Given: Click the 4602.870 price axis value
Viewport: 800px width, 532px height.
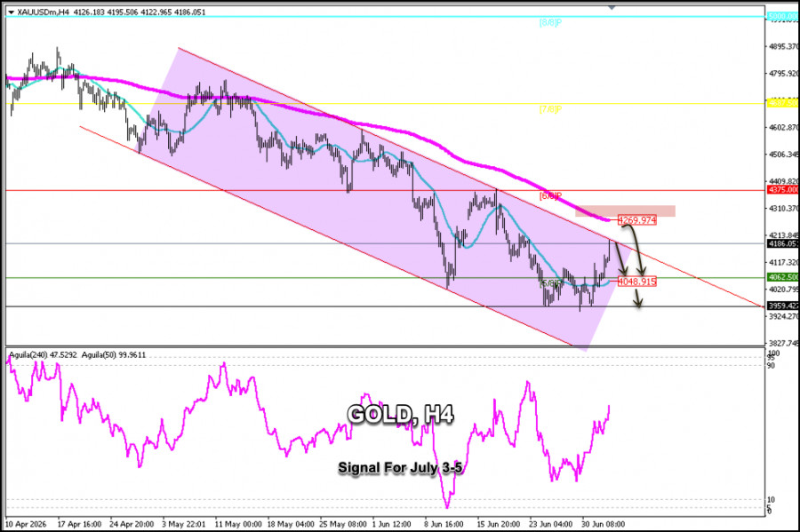Looking at the screenshot, I should 784,127.
